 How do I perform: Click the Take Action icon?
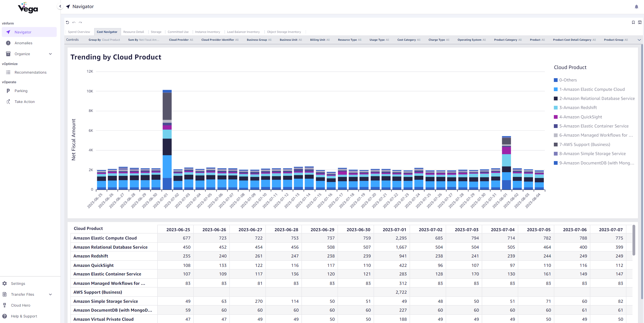pos(8,102)
